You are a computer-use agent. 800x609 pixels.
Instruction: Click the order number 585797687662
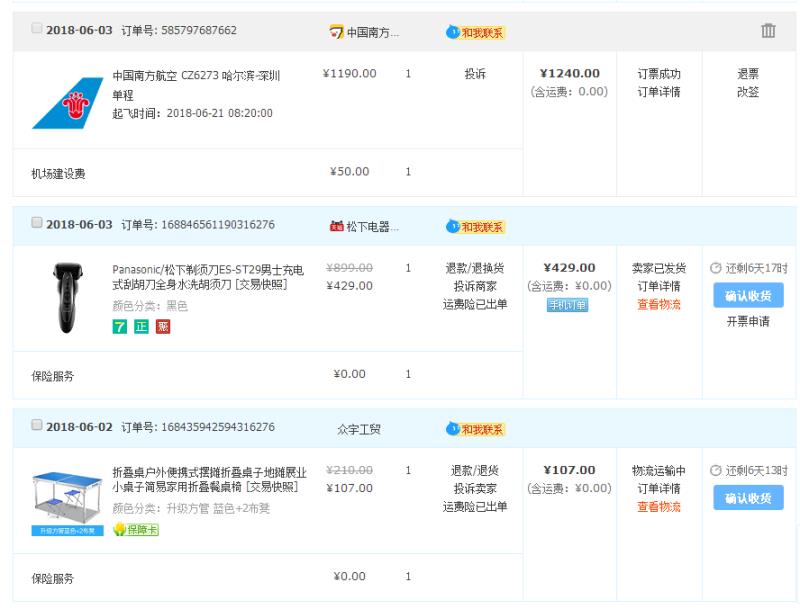coord(199,30)
